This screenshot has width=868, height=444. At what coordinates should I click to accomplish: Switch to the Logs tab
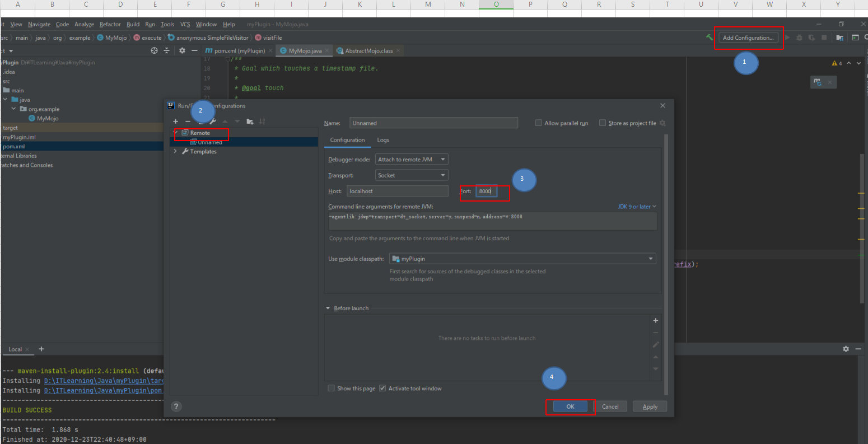pos(383,140)
